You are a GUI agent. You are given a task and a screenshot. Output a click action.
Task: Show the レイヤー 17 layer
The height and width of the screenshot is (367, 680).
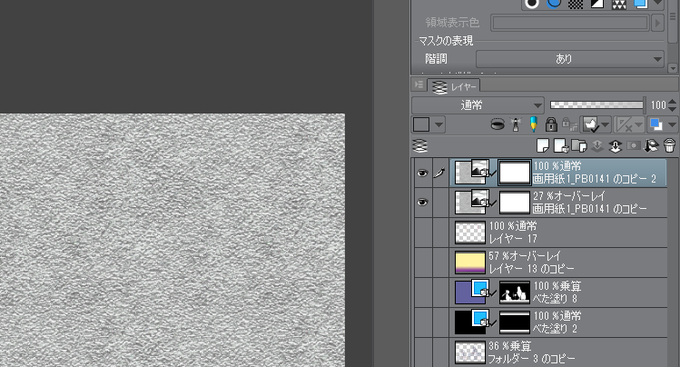tap(422, 233)
